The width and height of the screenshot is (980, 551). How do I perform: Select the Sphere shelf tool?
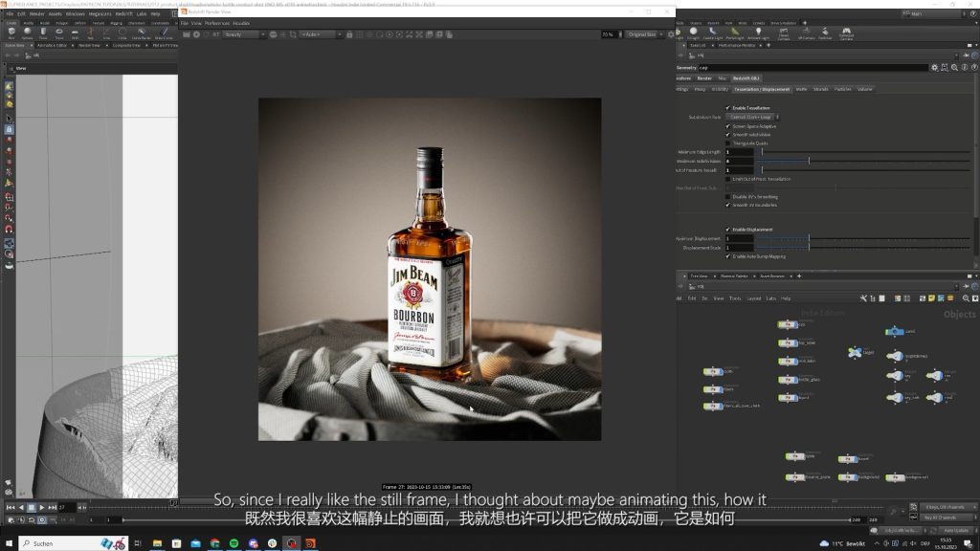(x=28, y=32)
